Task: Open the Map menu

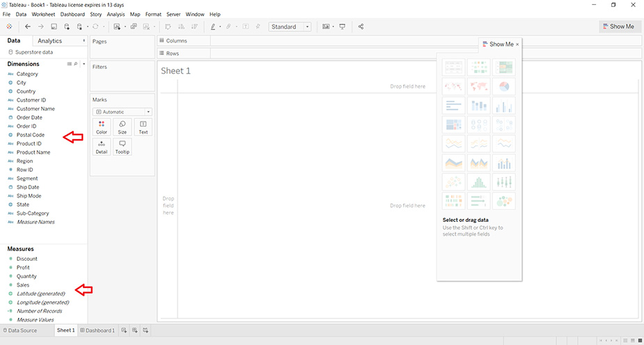Action: click(135, 15)
